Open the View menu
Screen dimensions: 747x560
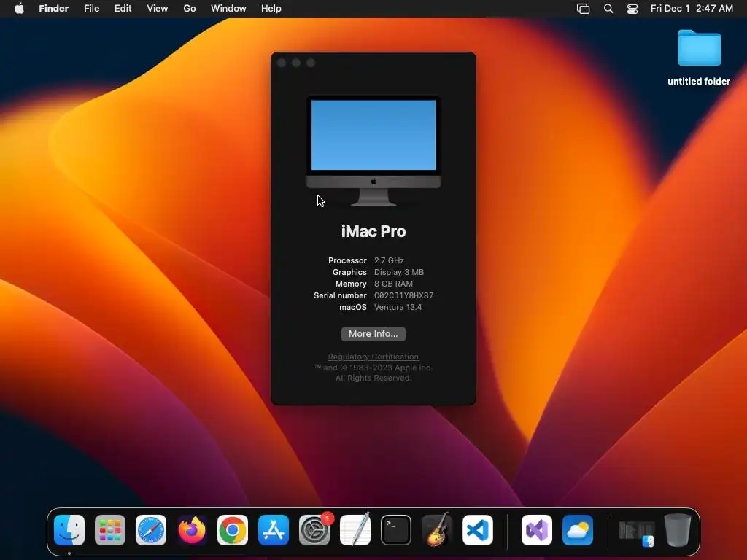click(x=158, y=9)
